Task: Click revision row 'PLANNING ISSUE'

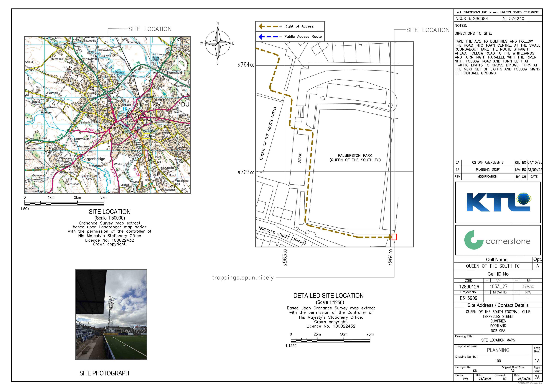Action: (488, 170)
